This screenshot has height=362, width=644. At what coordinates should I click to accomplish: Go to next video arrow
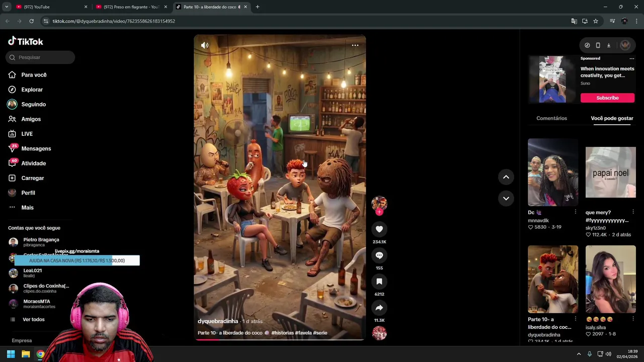[x=506, y=198]
